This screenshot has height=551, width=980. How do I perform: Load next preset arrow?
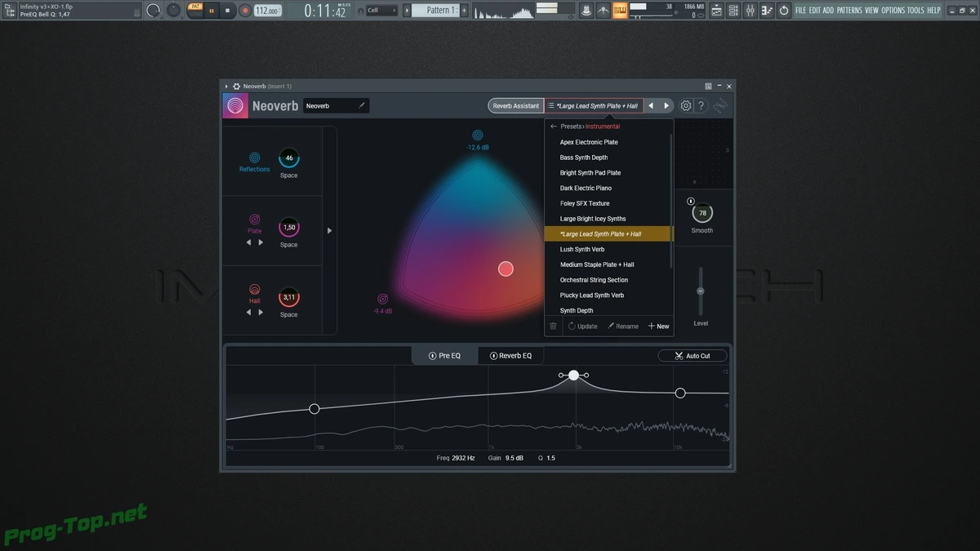point(666,106)
